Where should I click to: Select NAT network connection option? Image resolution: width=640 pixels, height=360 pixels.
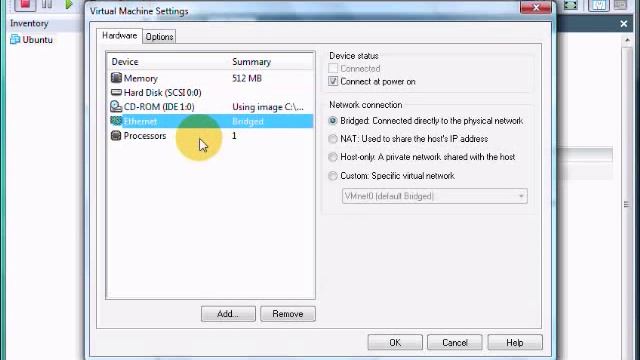333,139
